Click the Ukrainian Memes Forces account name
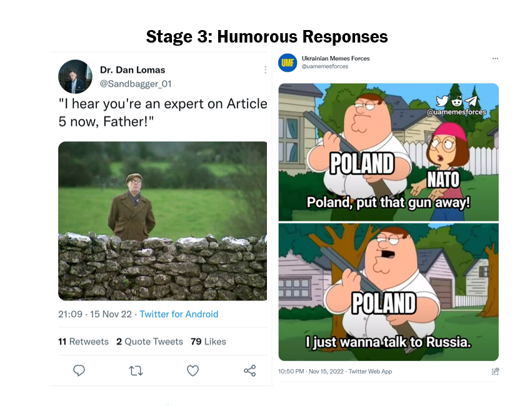The image size is (532, 406). [335, 58]
